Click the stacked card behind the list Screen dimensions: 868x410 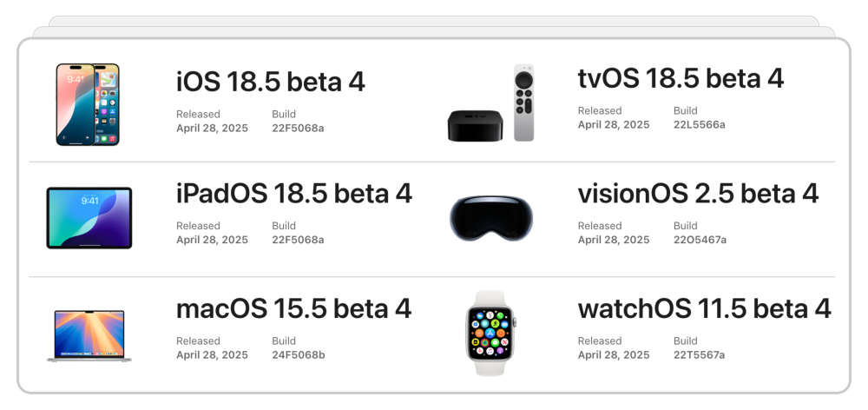pyautogui.click(x=434, y=31)
